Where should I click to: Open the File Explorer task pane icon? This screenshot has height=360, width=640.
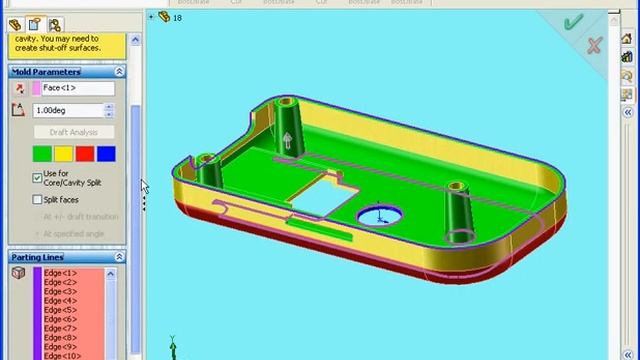pyautogui.click(x=627, y=76)
